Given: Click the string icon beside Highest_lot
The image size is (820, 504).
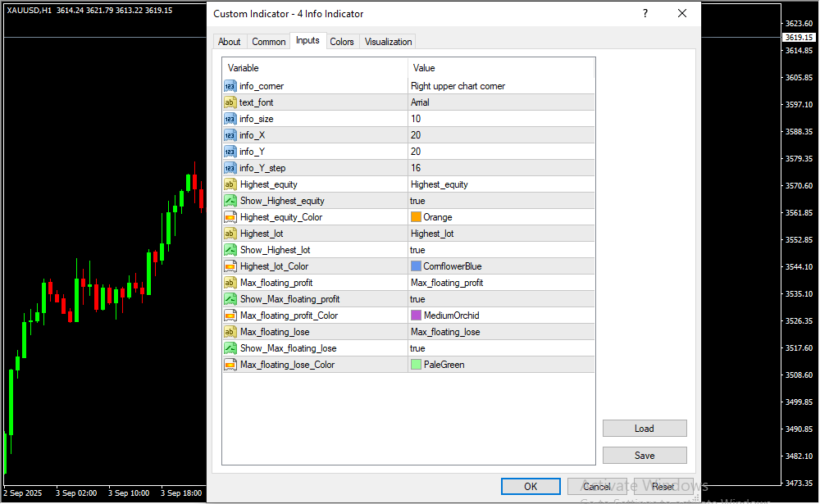Looking at the screenshot, I should coord(230,234).
